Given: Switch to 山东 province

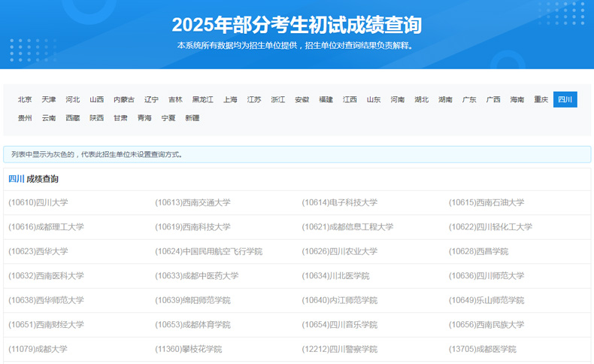Looking at the screenshot, I should point(374,99).
